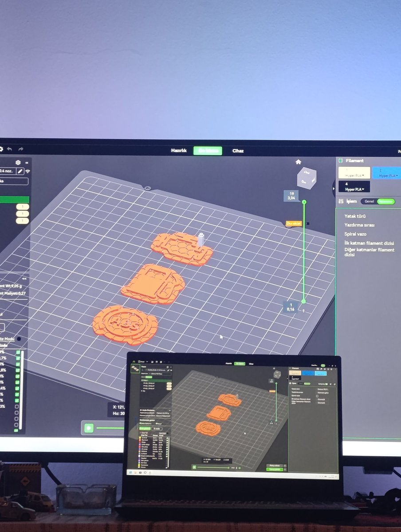This screenshot has height=532, width=401.
Task: Open the '0.4 noz..' printer preset dropdown
Action: coord(8,171)
